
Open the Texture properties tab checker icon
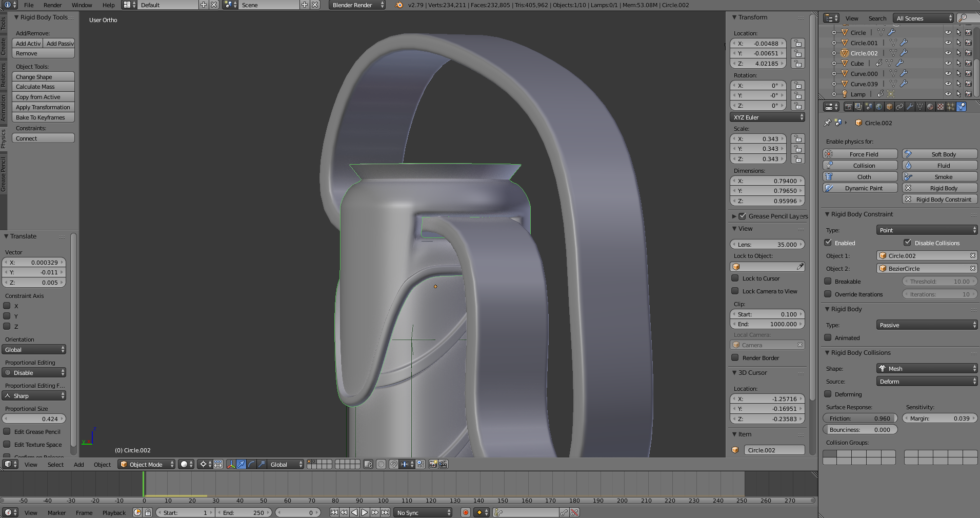tap(941, 107)
